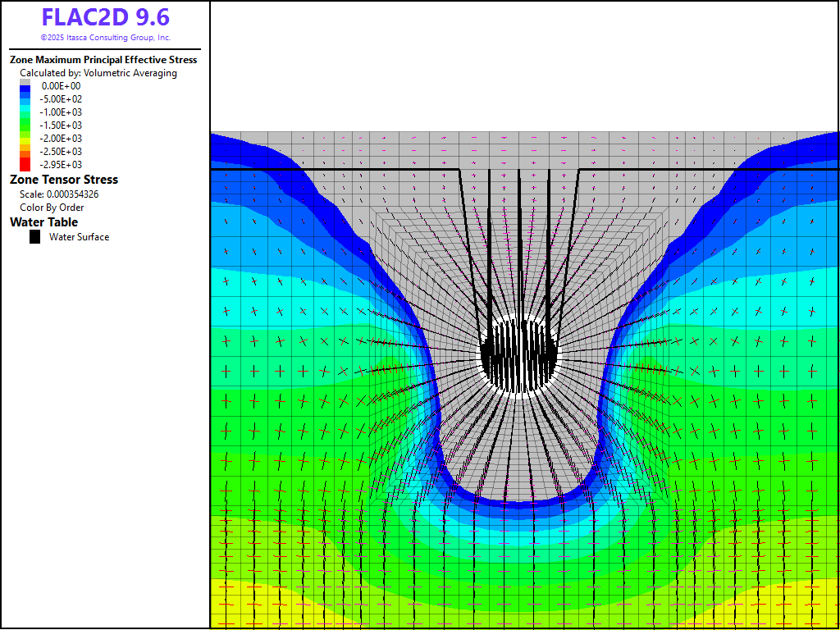Select the Zone Maximum Principal Effective Stress heading
This screenshot has height=630, width=840.
point(103,60)
